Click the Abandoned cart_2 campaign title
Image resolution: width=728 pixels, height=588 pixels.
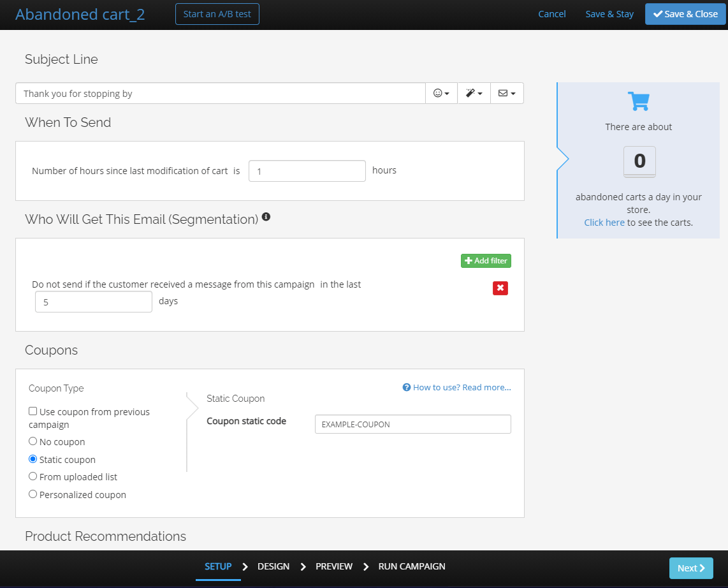click(x=80, y=15)
